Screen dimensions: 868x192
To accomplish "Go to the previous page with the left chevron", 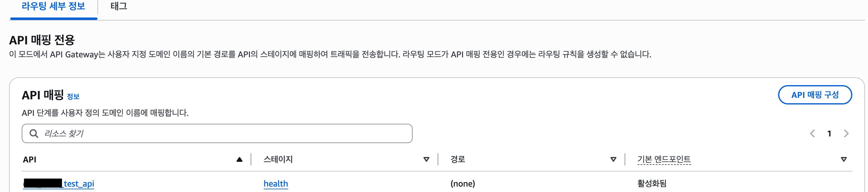I will [813, 134].
